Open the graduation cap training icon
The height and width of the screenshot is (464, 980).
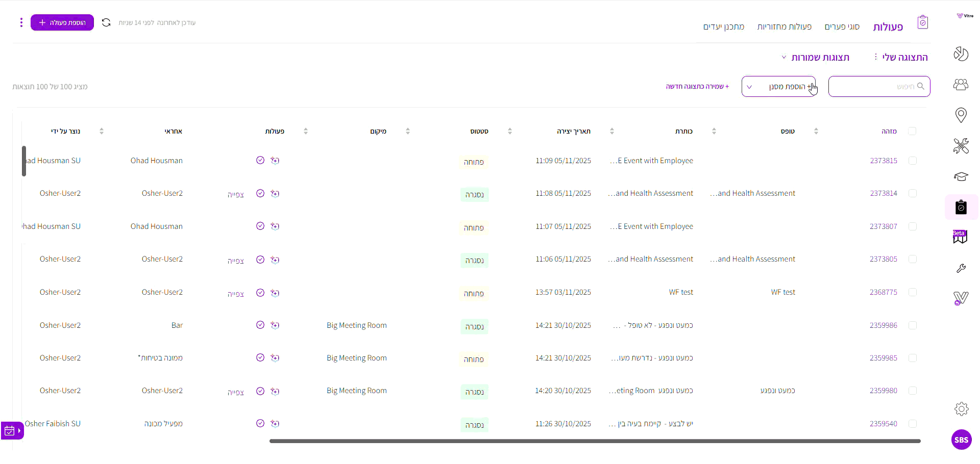click(961, 176)
